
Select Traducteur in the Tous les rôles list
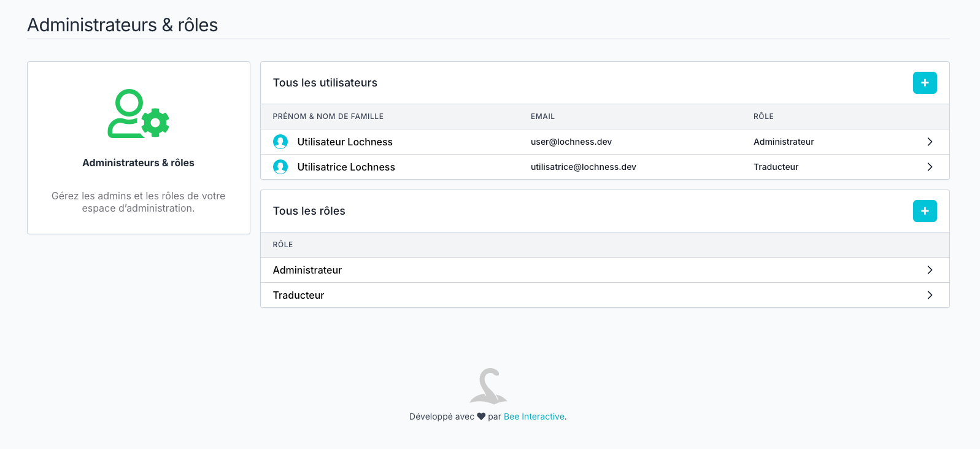(298, 295)
